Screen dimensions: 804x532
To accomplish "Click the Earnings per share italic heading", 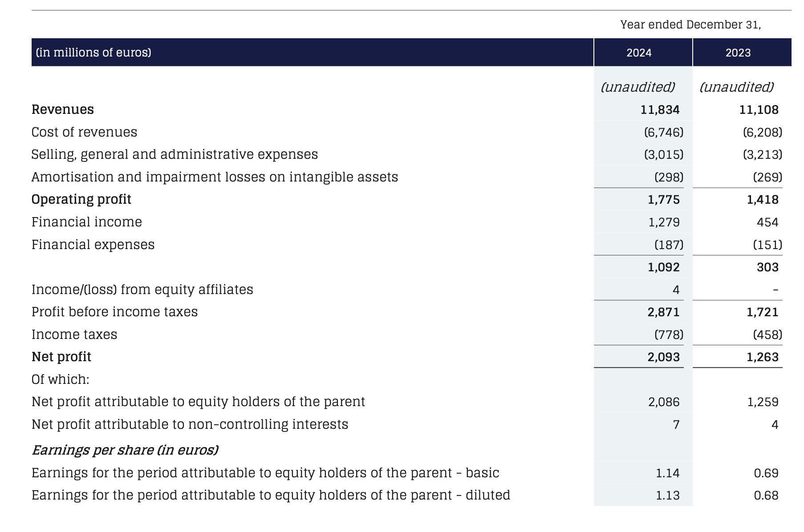I will point(125,450).
